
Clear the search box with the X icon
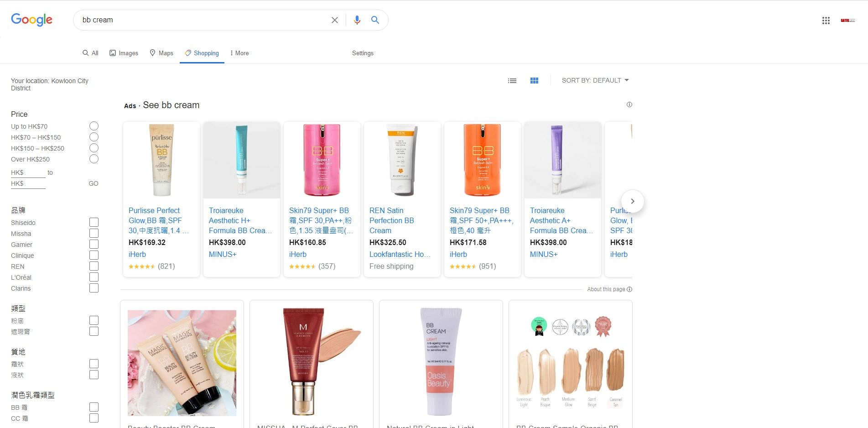pyautogui.click(x=335, y=20)
